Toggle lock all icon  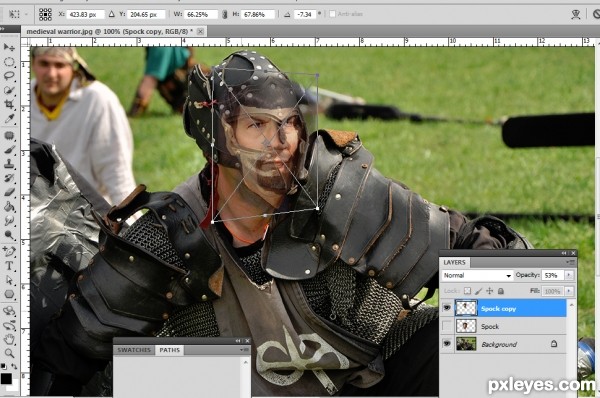501,291
